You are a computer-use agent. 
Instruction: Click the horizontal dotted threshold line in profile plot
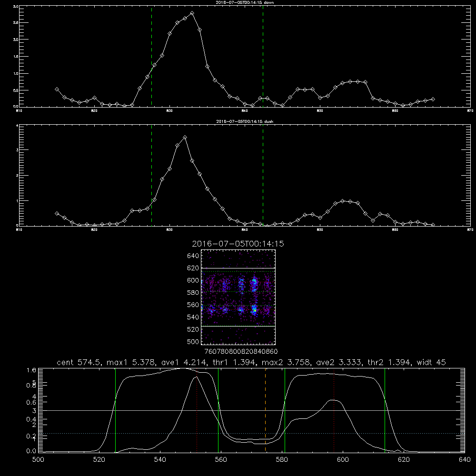point(251,434)
